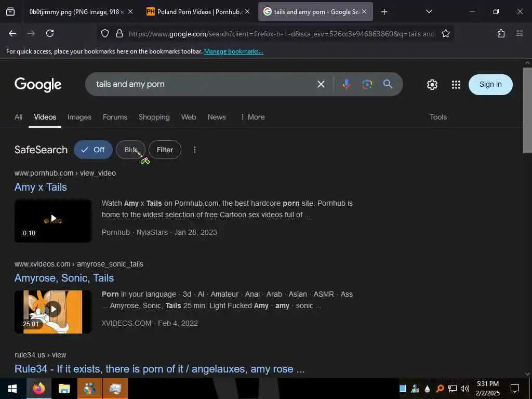The width and height of the screenshot is (532, 399).
Task: Open the network tray icon
Action: (x=452, y=389)
